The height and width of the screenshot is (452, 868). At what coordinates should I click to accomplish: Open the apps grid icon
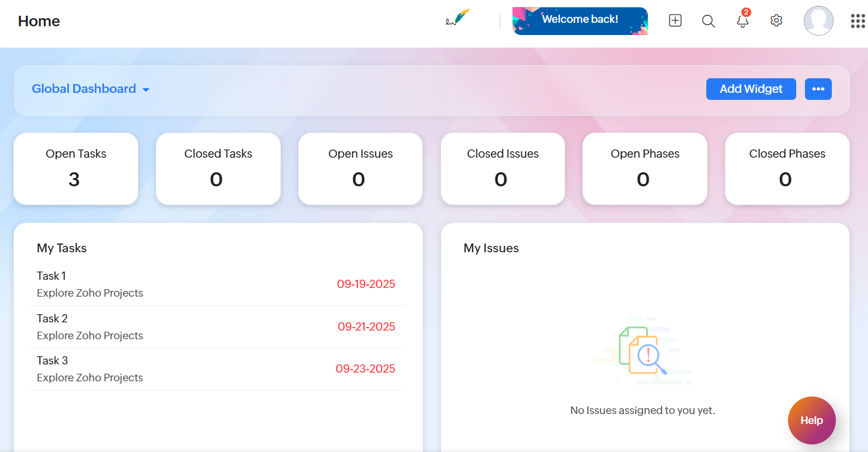(x=857, y=20)
